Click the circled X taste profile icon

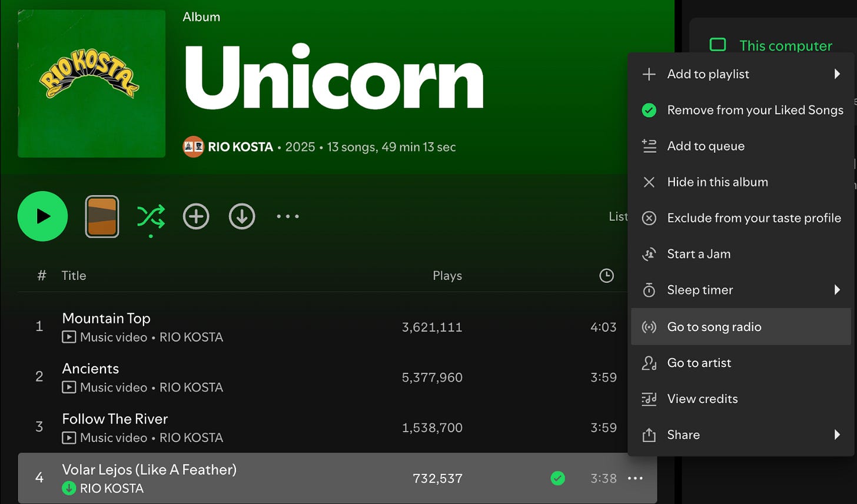649,218
